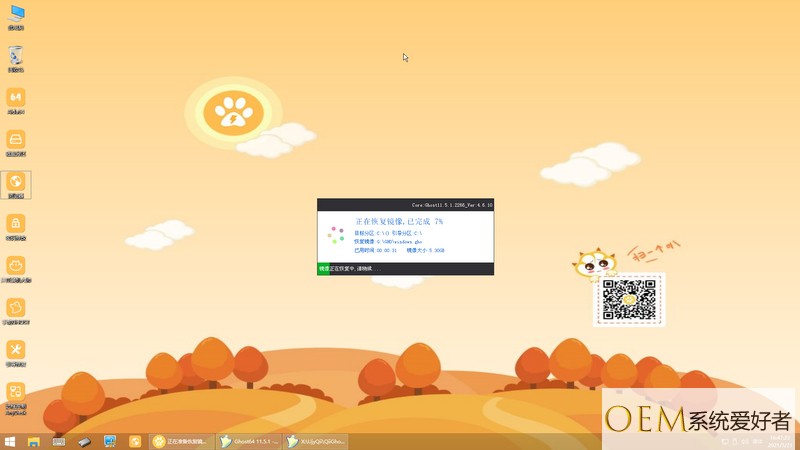Click the orange globe taskbar icon

point(135,441)
